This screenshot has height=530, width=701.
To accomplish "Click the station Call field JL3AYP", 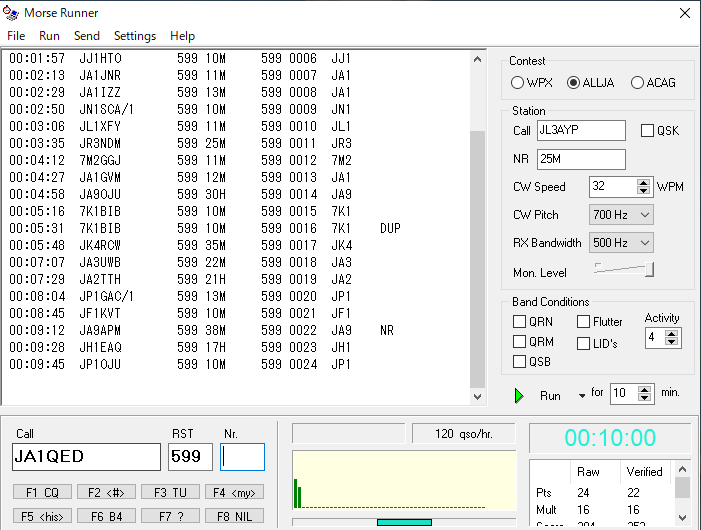I will click(x=581, y=131).
